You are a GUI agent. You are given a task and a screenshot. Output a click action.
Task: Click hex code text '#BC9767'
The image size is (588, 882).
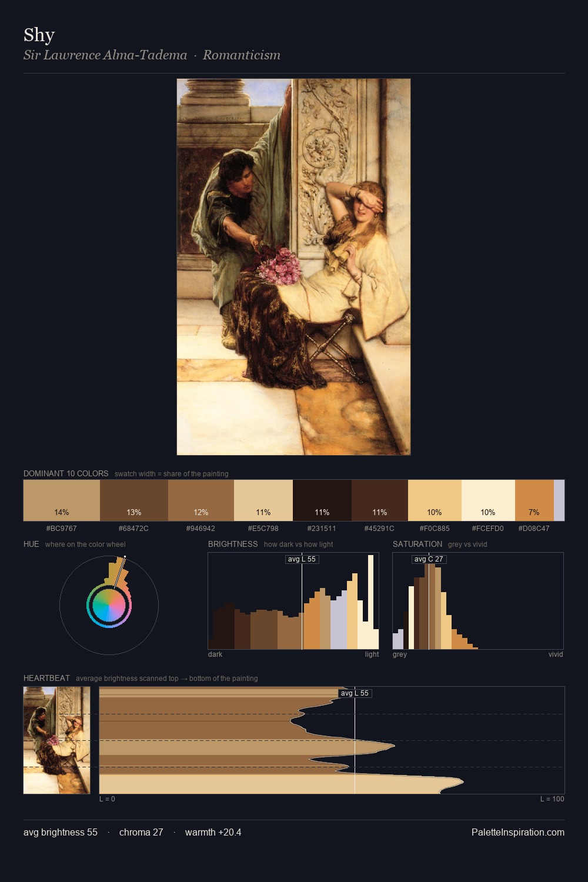pos(62,528)
